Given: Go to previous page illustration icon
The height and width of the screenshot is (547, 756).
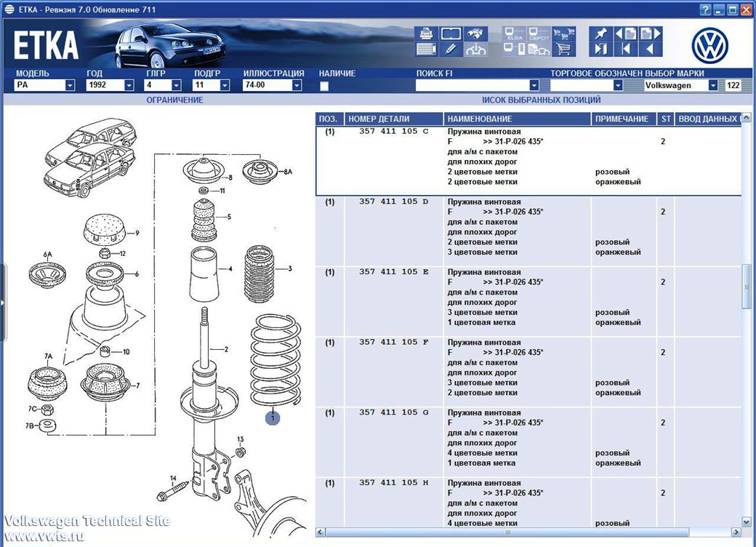Looking at the screenshot, I should (x=626, y=33).
